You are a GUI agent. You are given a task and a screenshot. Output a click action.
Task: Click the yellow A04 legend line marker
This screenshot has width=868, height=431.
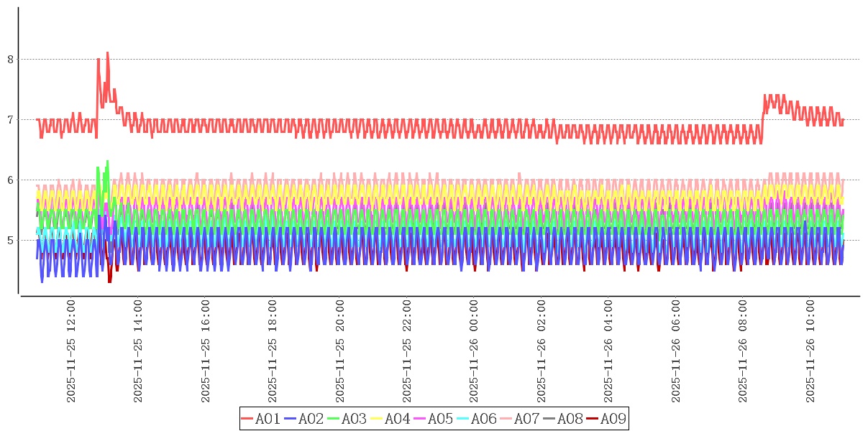(x=377, y=419)
